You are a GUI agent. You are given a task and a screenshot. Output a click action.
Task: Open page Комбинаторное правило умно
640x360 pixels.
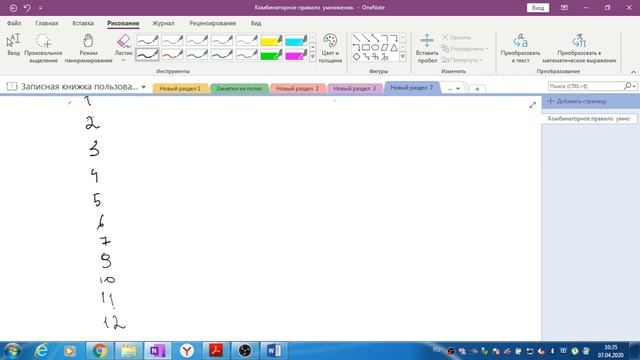589,118
